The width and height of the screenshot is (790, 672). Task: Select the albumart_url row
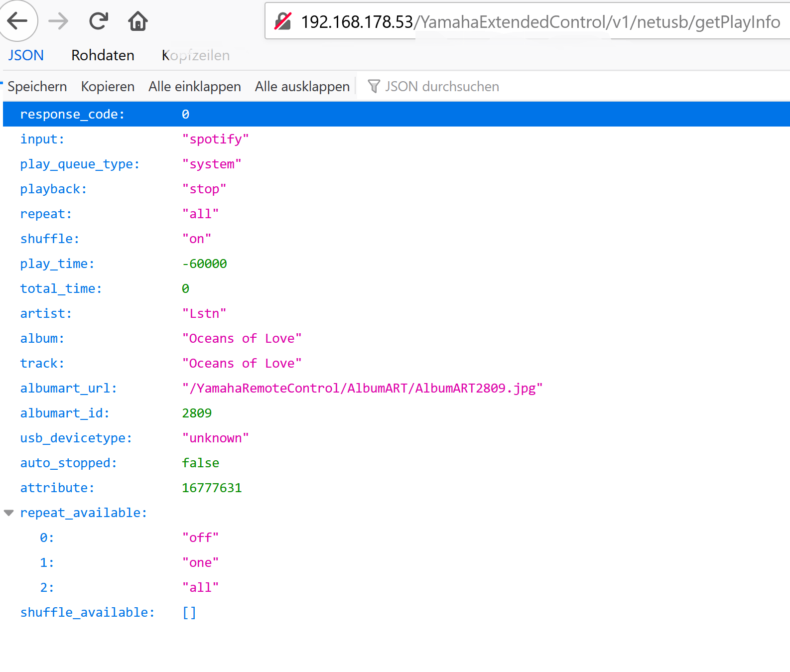[69, 388]
